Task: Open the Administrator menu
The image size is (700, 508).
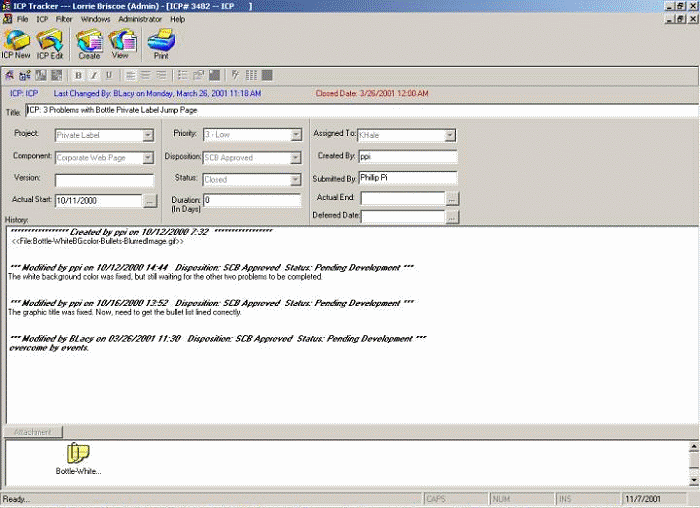Action: pyautogui.click(x=139, y=19)
